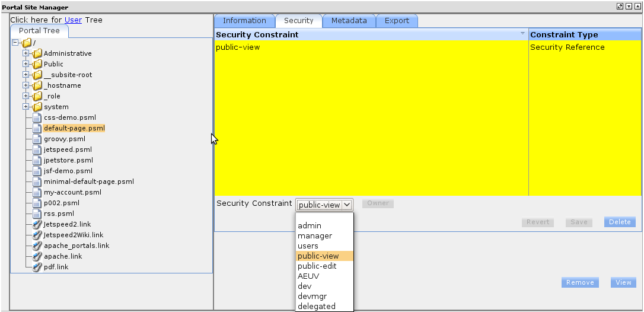This screenshot has width=644, height=312.
Task: Click the rss.psml page icon
Action: tap(37, 214)
